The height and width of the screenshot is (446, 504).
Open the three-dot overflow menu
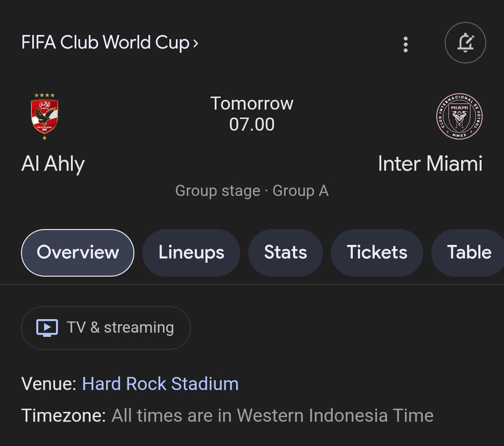tap(405, 44)
